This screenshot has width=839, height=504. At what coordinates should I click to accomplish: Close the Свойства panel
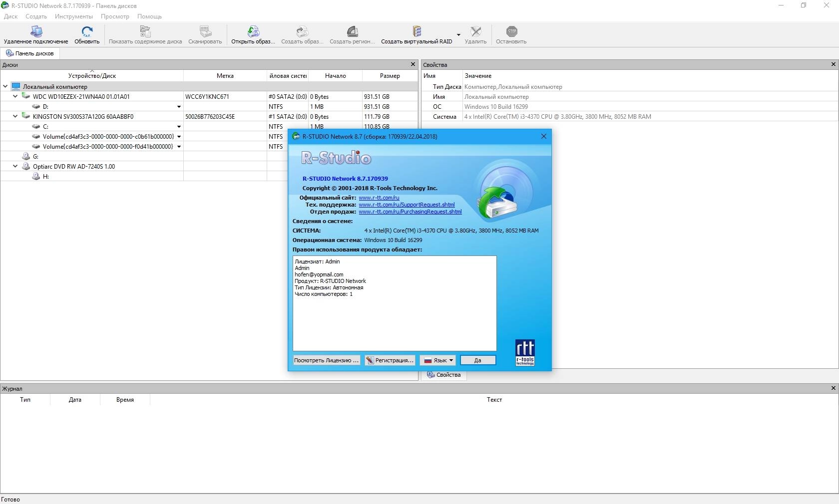pyautogui.click(x=833, y=64)
